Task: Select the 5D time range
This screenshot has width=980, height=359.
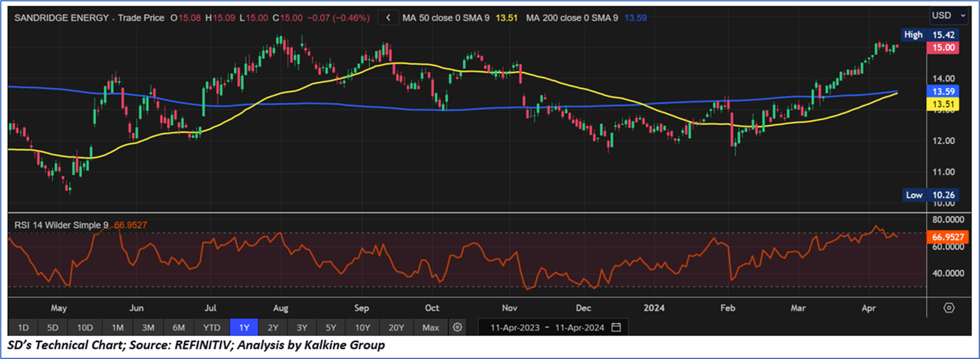Action: tap(53, 327)
